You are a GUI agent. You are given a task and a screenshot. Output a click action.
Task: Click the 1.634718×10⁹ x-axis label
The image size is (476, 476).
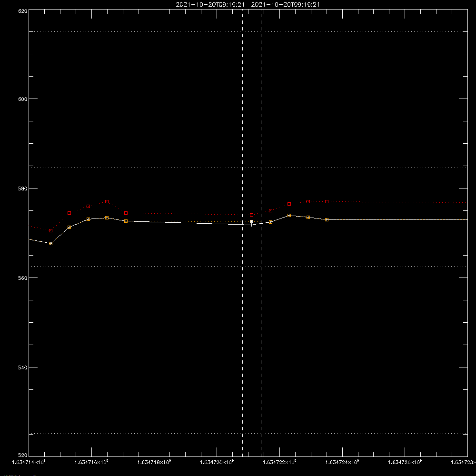tap(154, 462)
